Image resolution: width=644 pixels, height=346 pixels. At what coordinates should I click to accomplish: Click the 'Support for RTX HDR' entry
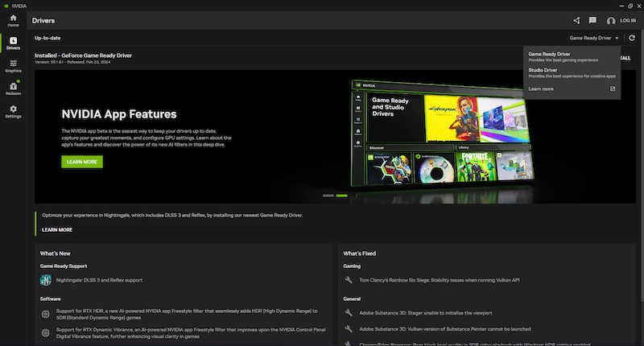click(x=187, y=314)
